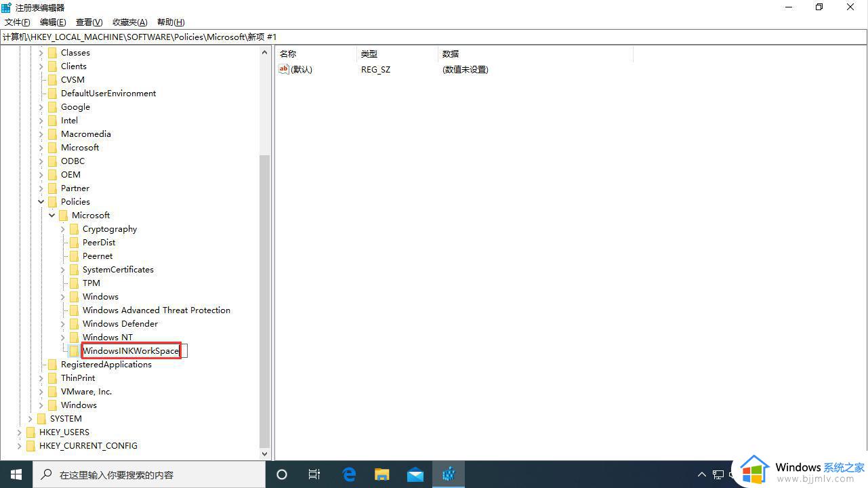
Task: Click the registry path address bar
Action: tap(434, 37)
